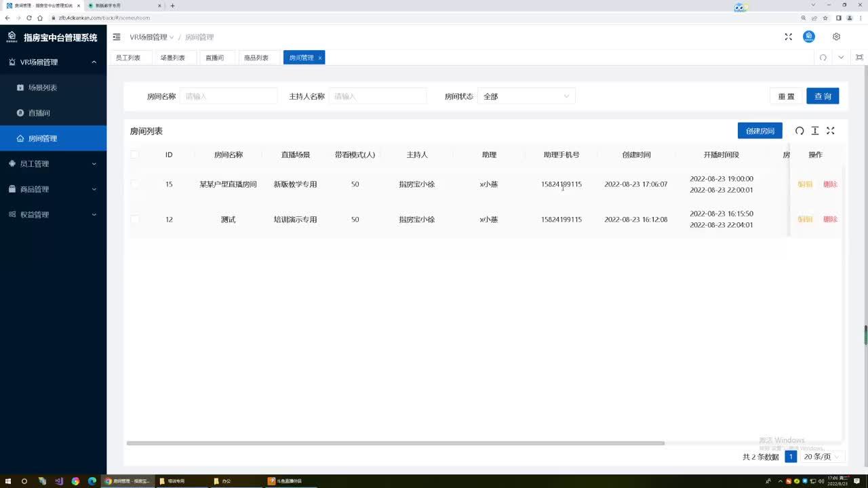This screenshot has height=488, width=868.
Task: Open the settings gear icon
Action: coord(836,37)
